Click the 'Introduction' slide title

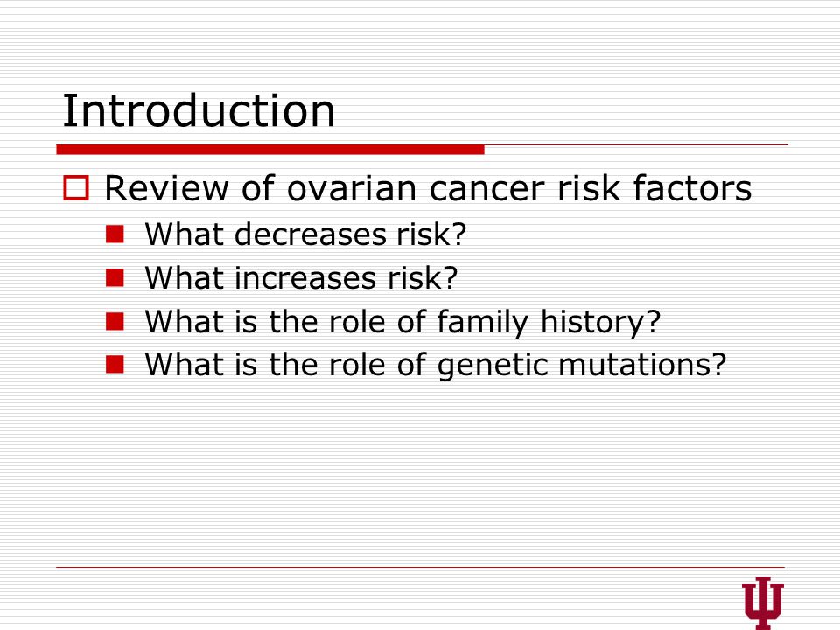(199, 110)
